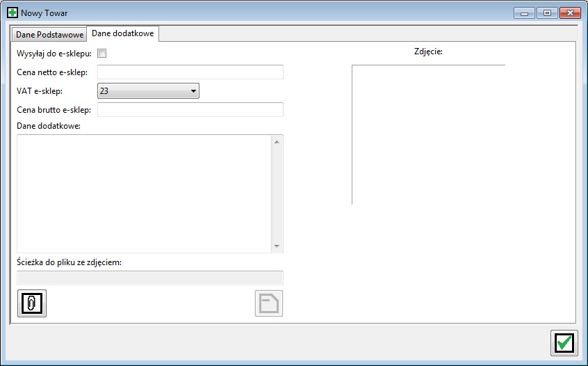Click the photo file path field
This screenshot has height=366, width=588.
(150, 278)
